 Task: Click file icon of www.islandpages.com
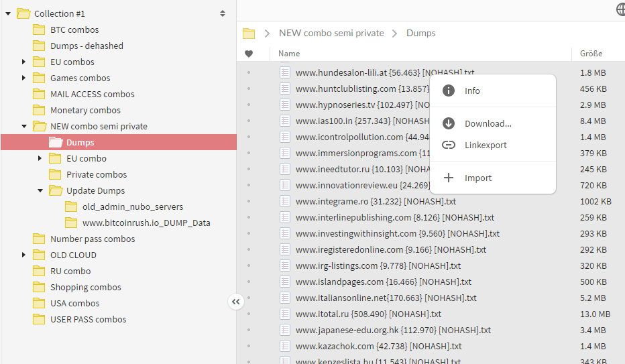(284, 282)
